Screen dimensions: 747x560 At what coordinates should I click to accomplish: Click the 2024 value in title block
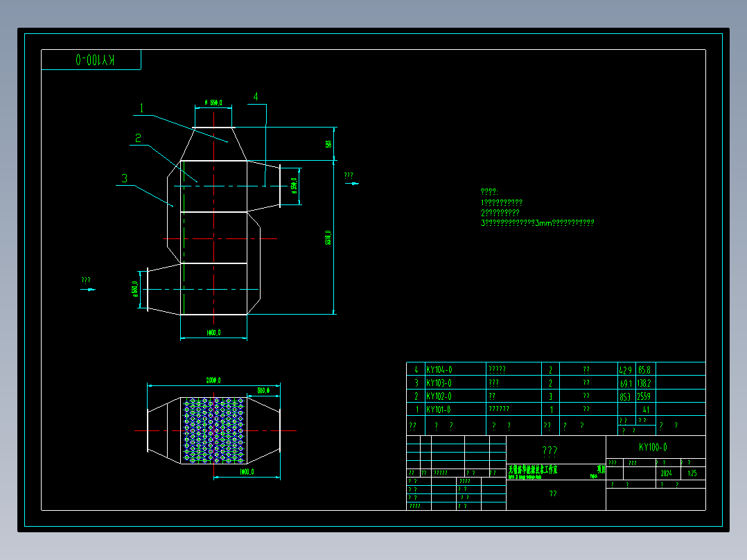coord(666,473)
